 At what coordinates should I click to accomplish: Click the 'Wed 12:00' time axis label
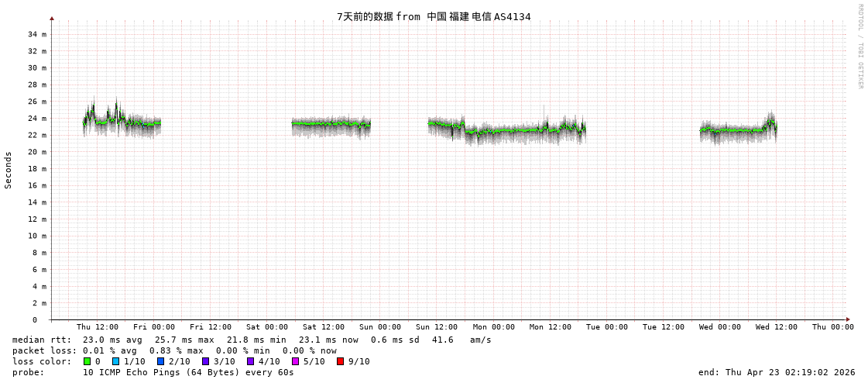(x=777, y=327)
